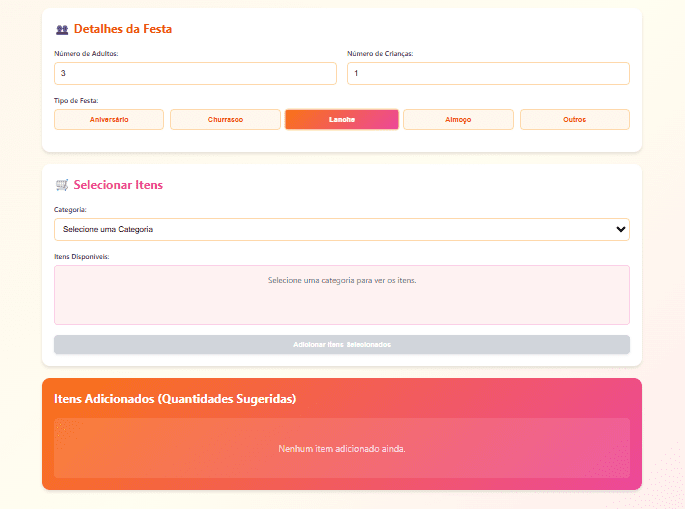Click the 'Nenhum item adicionado ainda' message box
The image size is (685, 509).
point(342,448)
